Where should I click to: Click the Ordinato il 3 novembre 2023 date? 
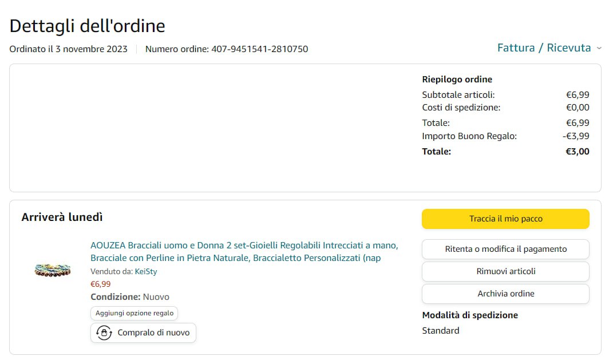click(x=68, y=49)
